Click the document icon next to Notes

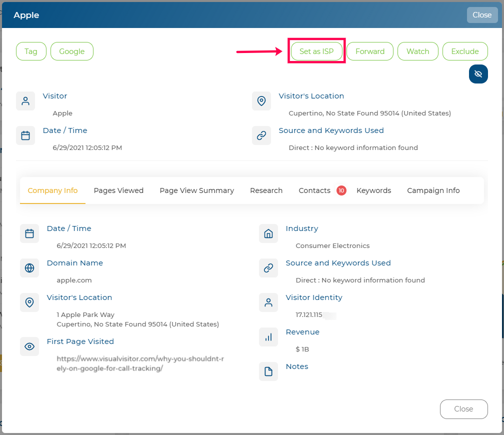pyautogui.click(x=268, y=371)
